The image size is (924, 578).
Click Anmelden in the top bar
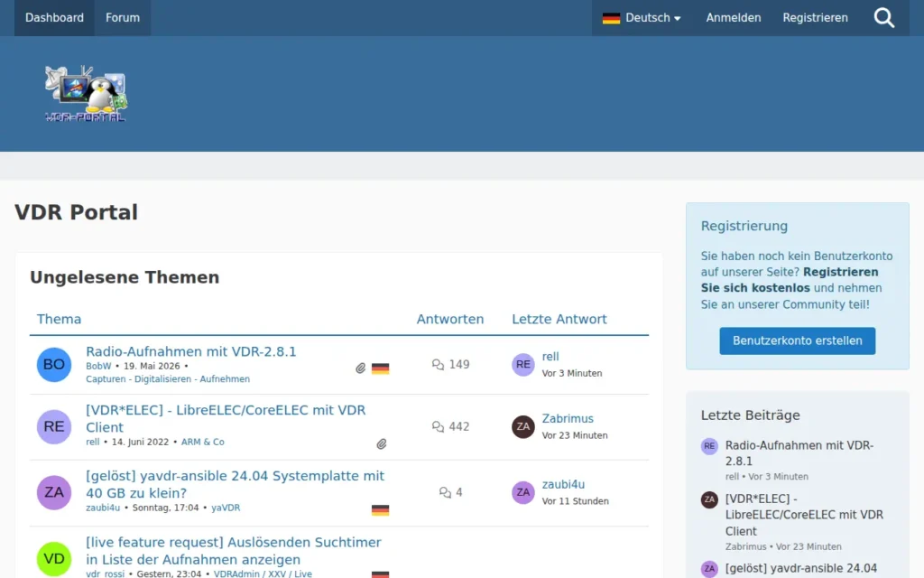pyautogui.click(x=733, y=18)
